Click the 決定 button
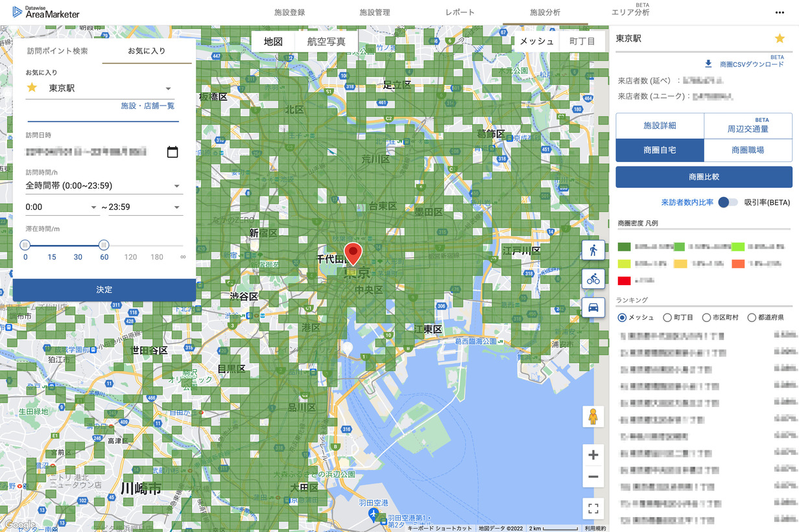 pyautogui.click(x=104, y=289)
